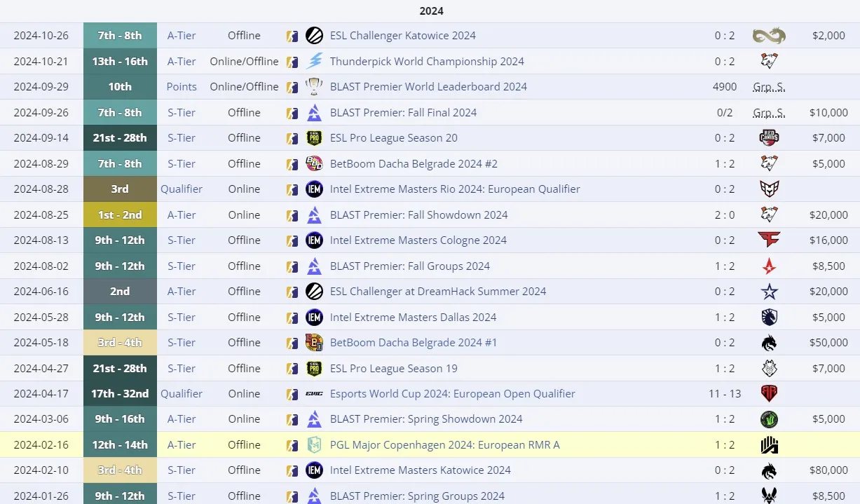Viewport: 860px width, 504px height.
Task: Click the trophy icon for BLAST Premier World Leaderboard
Action: (315, 87)
